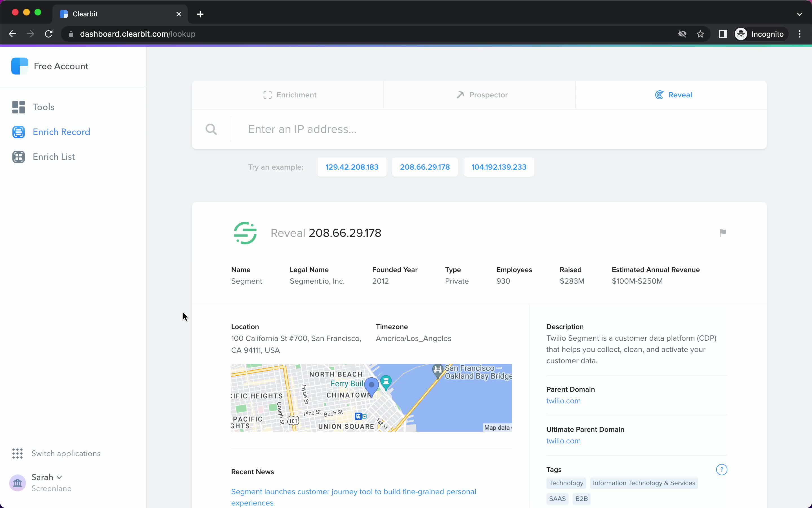Expand the Sarah account dropdown
Screen dimensions: 812x508
47,477
